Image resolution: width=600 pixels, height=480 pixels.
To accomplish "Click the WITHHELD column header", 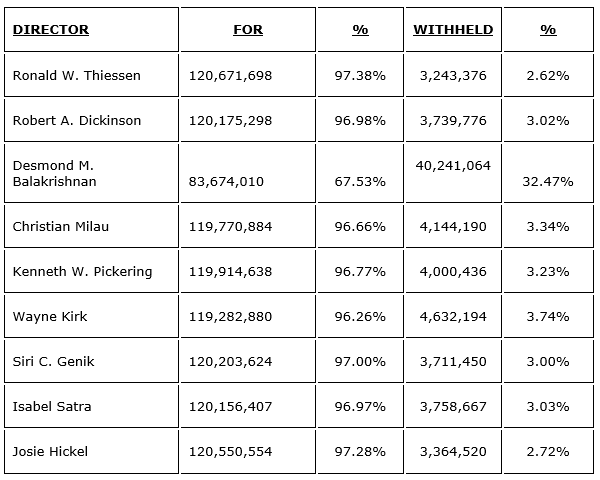I will click(x=453, y=30).
